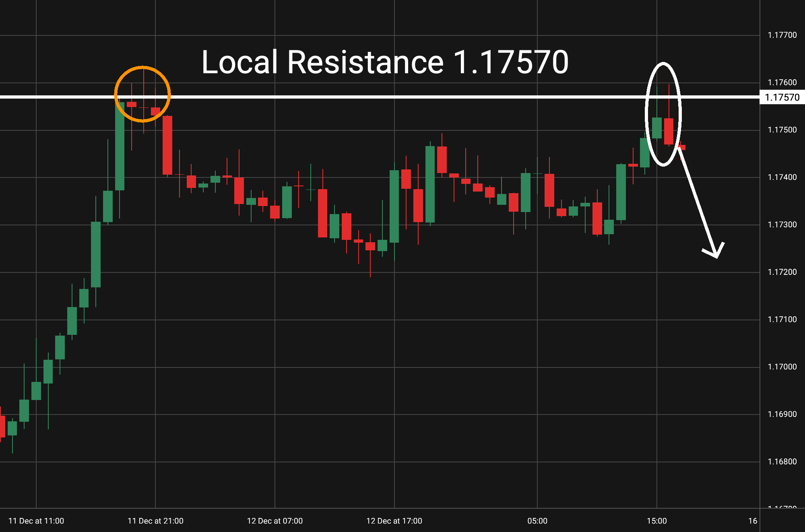
Task: Click the "Local Resistance 1.17570" title text
Action: [x=384, y=62]
